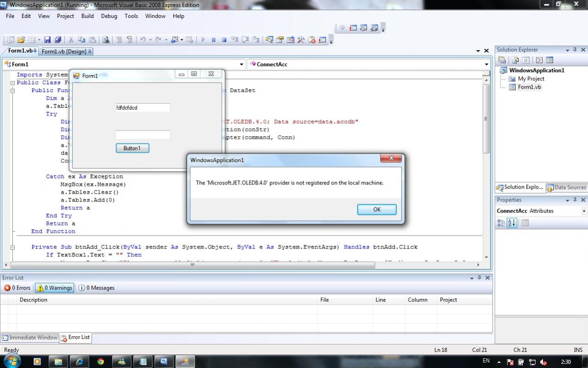Click the Uncomment lines icon
This screenshot has width=588, height=368.
[130, 40]
